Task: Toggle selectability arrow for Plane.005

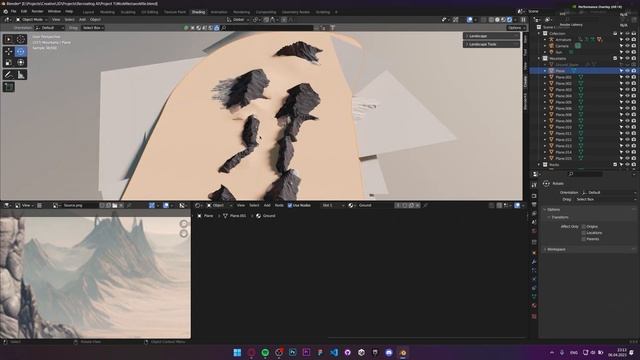Action: point(621,102)
